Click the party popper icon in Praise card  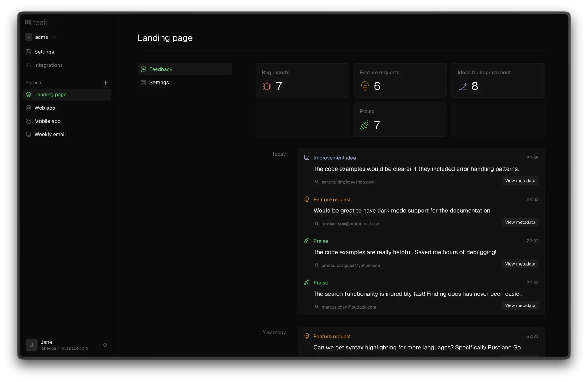[365, 125]
